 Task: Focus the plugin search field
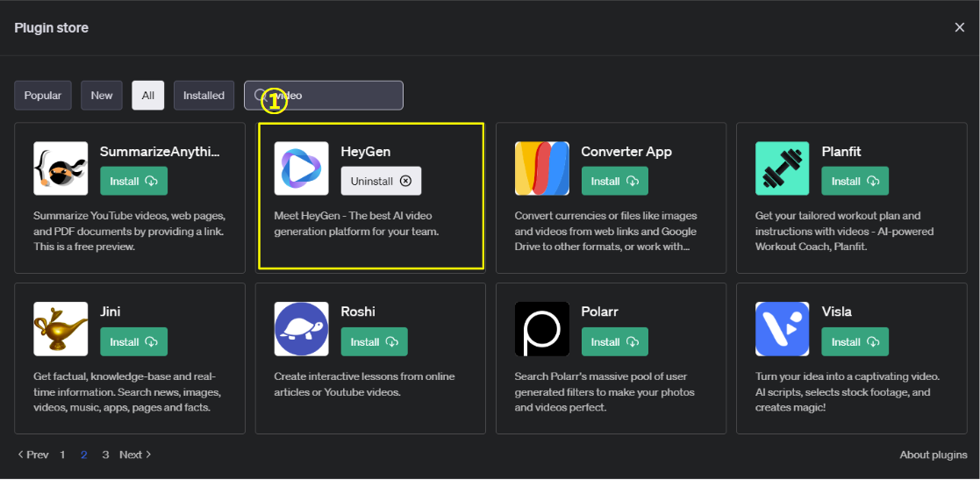click(324, 96)
